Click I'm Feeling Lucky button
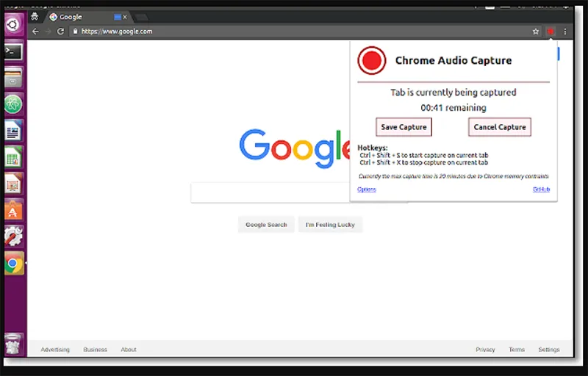Viewport: 588px width, 376px height. [330, 225]
